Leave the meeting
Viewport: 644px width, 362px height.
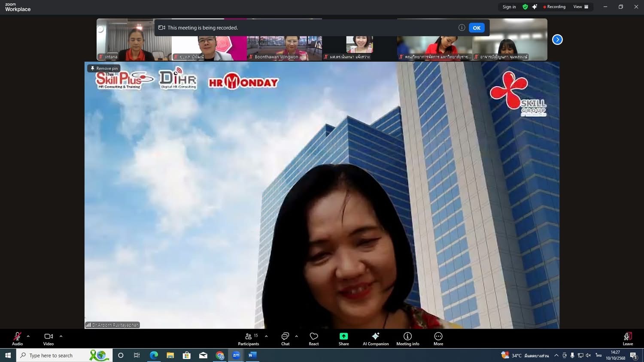628,338
